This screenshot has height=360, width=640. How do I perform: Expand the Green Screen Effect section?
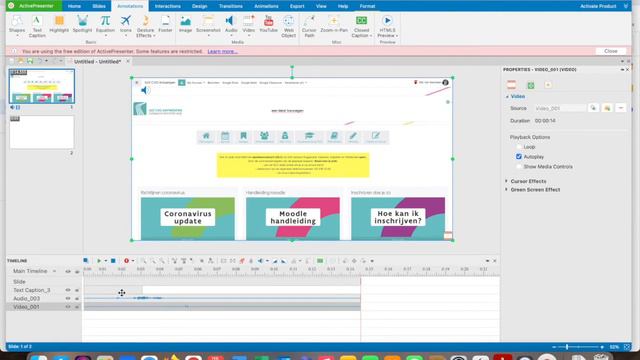pyautogui.click(x=507, y=189)
